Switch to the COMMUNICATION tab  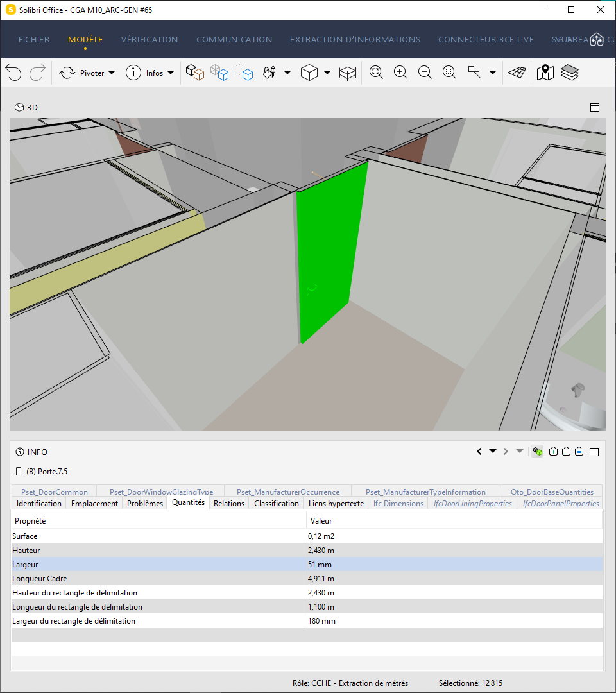tap(234, 39)
